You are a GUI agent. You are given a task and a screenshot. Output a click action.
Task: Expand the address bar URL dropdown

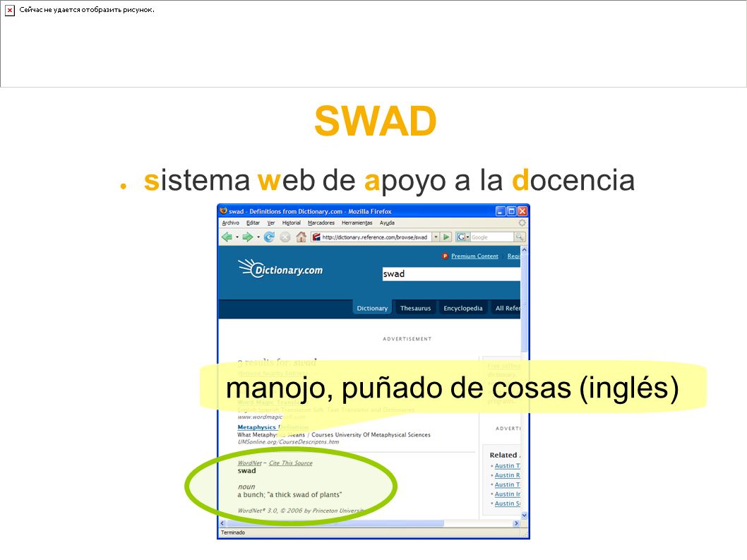[x=436, y=237]
